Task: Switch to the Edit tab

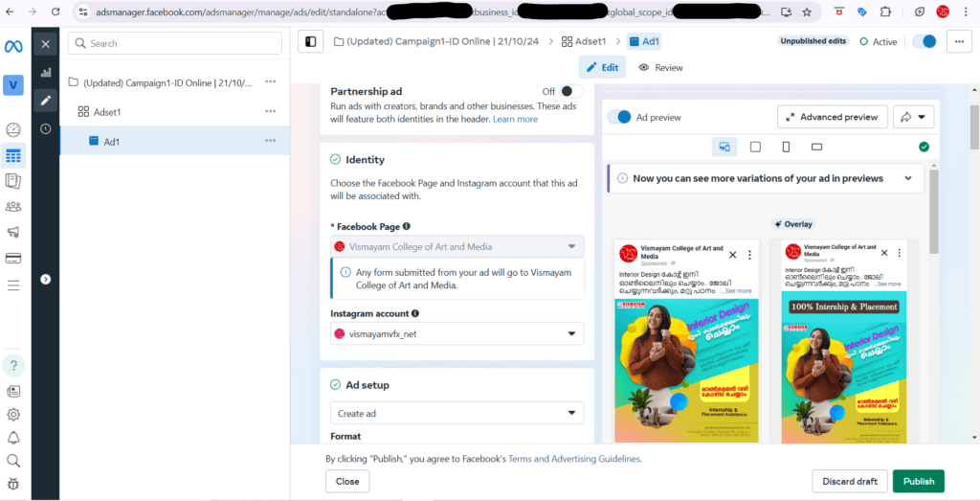Action: (602, 68)
